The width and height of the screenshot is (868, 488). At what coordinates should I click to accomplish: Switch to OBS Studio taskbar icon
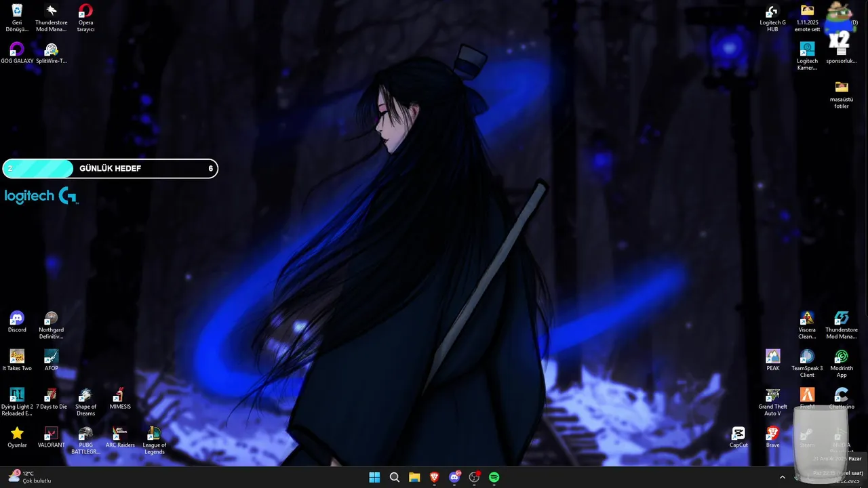point(475,477)
